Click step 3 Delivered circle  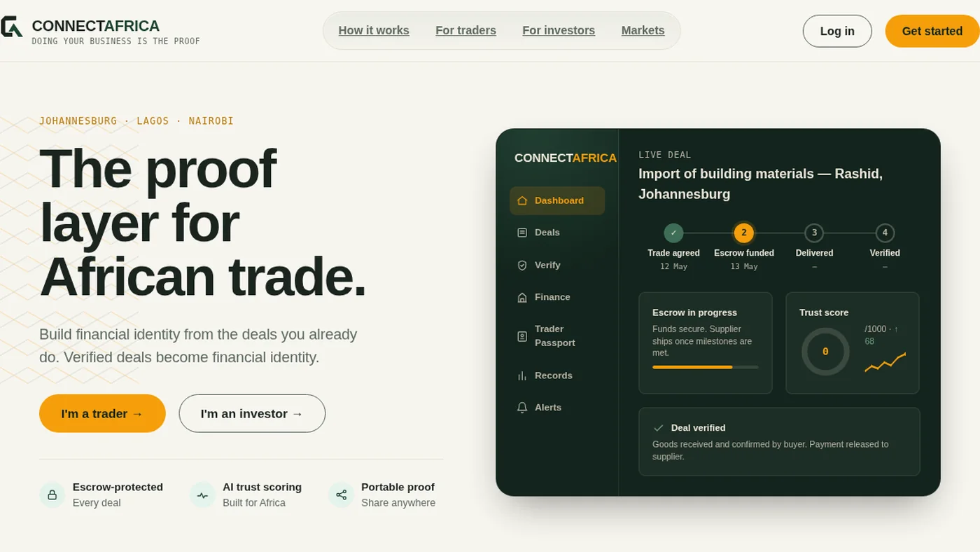pyautogui.click(x=814, y=233)
